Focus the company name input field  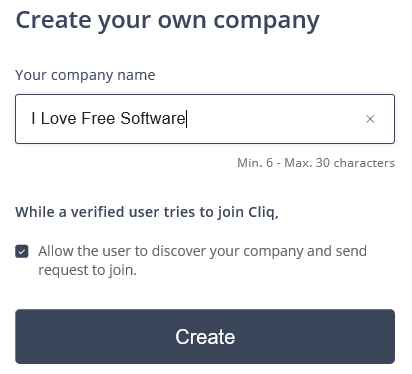[205, 119]
